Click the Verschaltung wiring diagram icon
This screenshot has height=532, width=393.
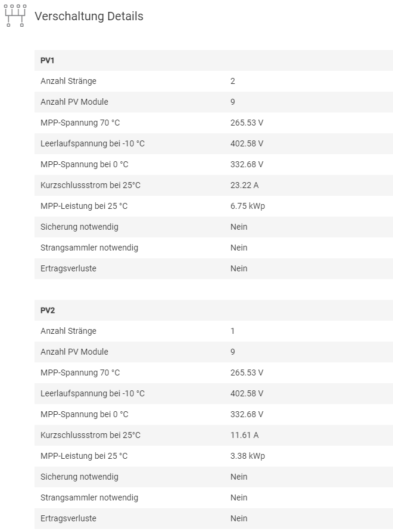pyautogui.click(x=15, y=15)
